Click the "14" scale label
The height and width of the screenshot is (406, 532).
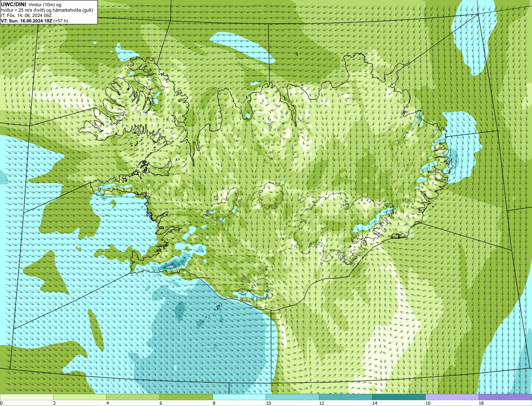coord(374,403)
